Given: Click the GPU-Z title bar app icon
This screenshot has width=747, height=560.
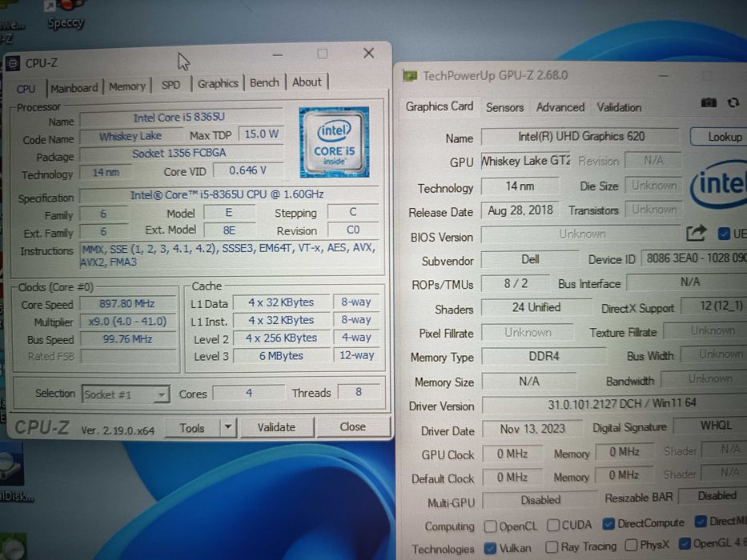Looking at the screenshot, I should click(410, 76).
